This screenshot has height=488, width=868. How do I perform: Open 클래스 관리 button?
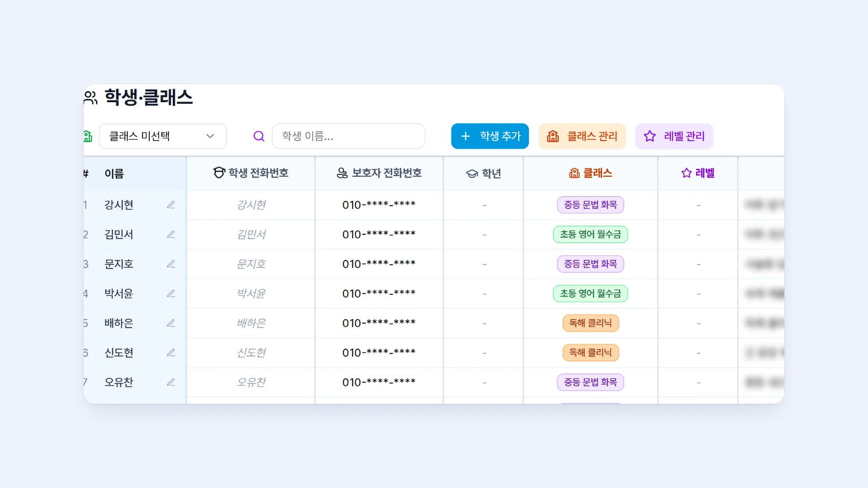coord(582,136)
